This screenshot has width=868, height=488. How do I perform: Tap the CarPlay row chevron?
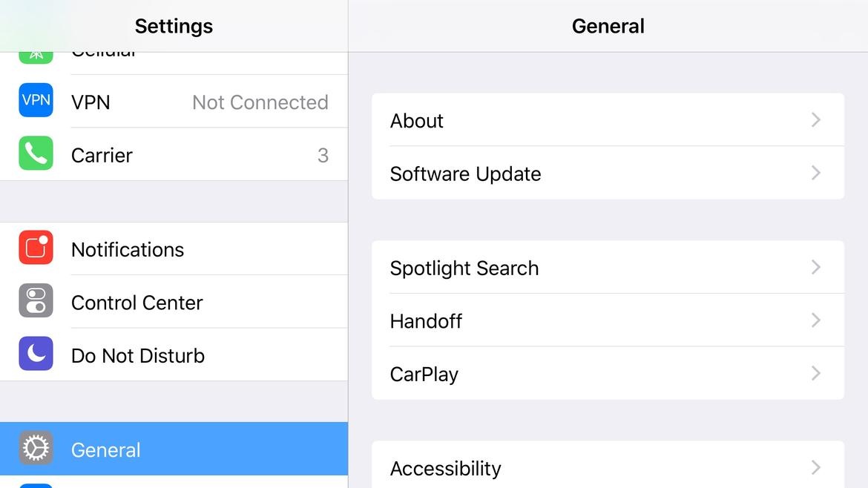point(815,373)
